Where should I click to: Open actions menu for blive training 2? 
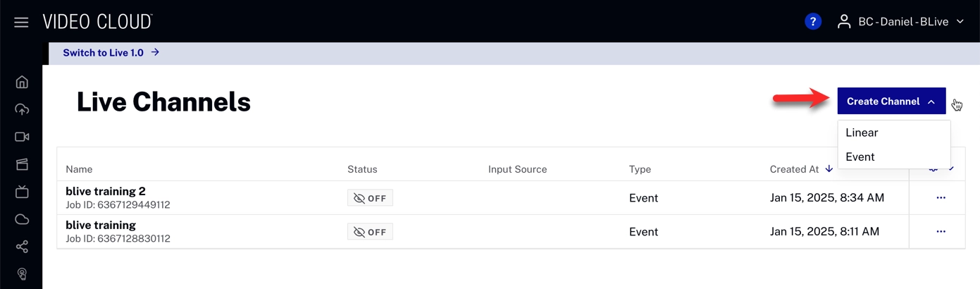point(941,198)
